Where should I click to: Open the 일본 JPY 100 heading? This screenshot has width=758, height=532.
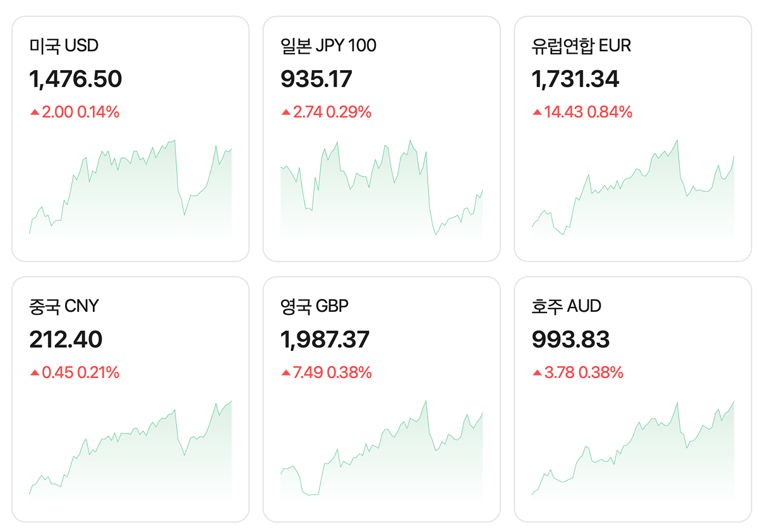tap(328, 45)
